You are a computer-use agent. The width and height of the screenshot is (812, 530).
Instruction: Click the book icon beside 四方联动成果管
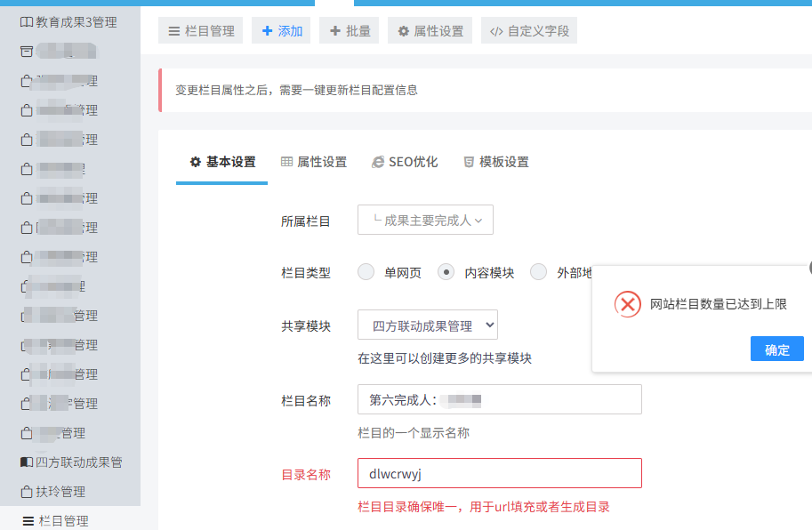pyautogui.click(x=27, y=462)
